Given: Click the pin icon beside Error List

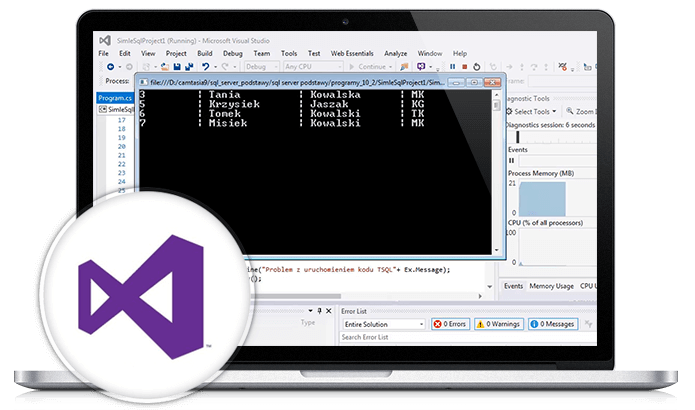Looking at the screenshot, I should pyautogui.click(x=317, y=311).
